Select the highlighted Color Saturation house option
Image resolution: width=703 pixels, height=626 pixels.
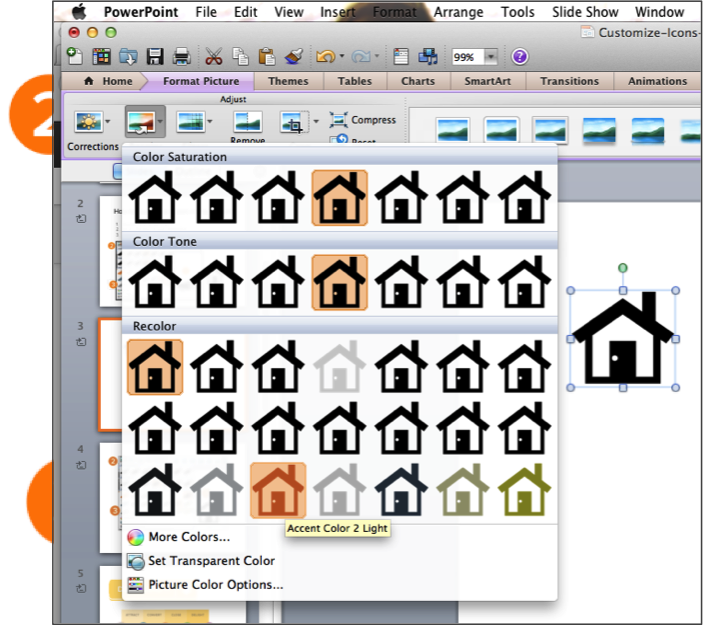pos(339,198)
